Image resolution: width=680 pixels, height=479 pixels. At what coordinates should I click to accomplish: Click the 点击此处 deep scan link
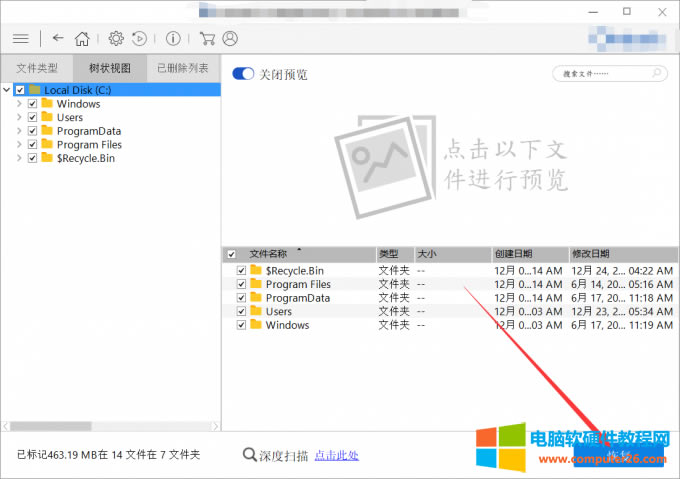tap(336, 456)
